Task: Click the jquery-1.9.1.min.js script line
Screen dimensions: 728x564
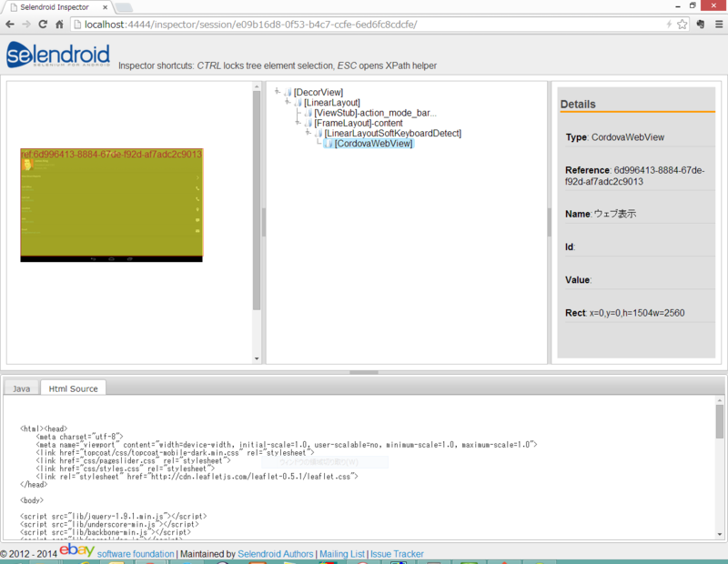Action: [x=113, y=516]
